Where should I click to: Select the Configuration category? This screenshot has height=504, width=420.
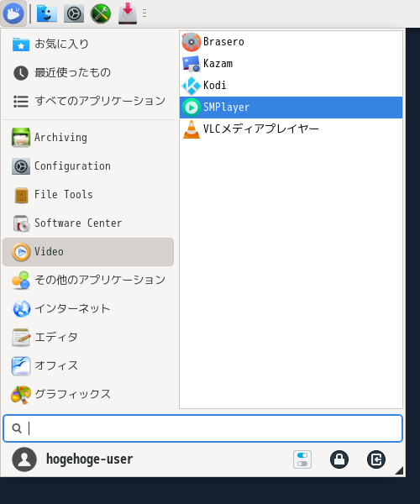88,166
